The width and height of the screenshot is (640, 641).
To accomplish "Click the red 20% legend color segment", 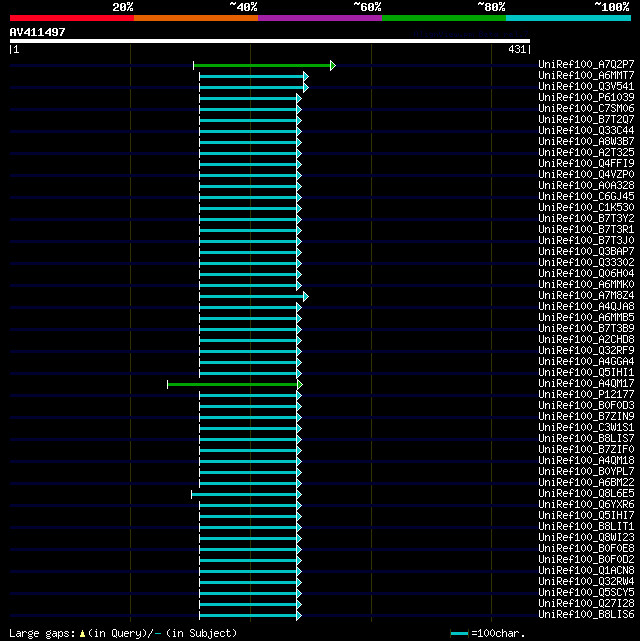I will (x=72, y=18).
